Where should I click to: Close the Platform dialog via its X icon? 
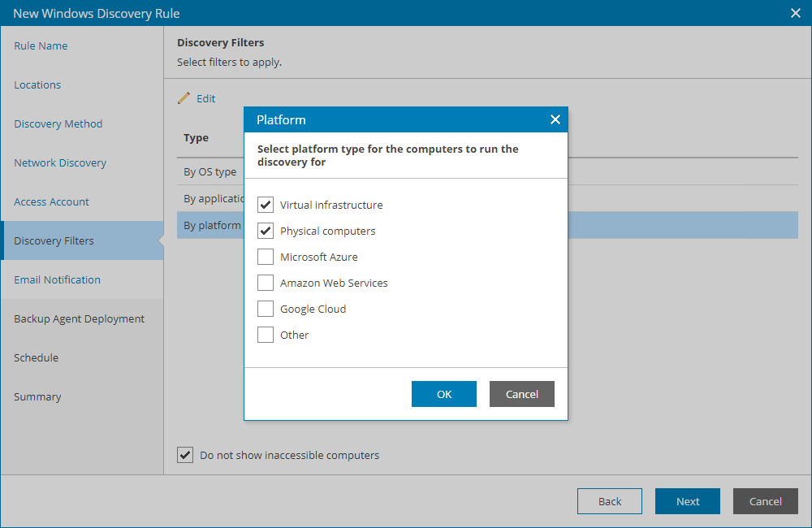(555, 119)
